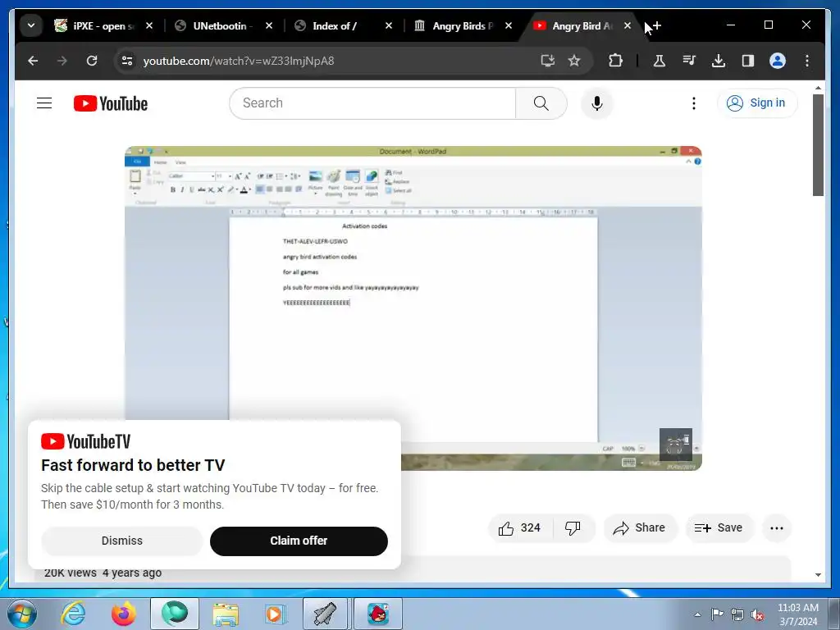Open the Chrome profile avatar
This screenshot has height=630, width=840.
(x=778, y=61)
